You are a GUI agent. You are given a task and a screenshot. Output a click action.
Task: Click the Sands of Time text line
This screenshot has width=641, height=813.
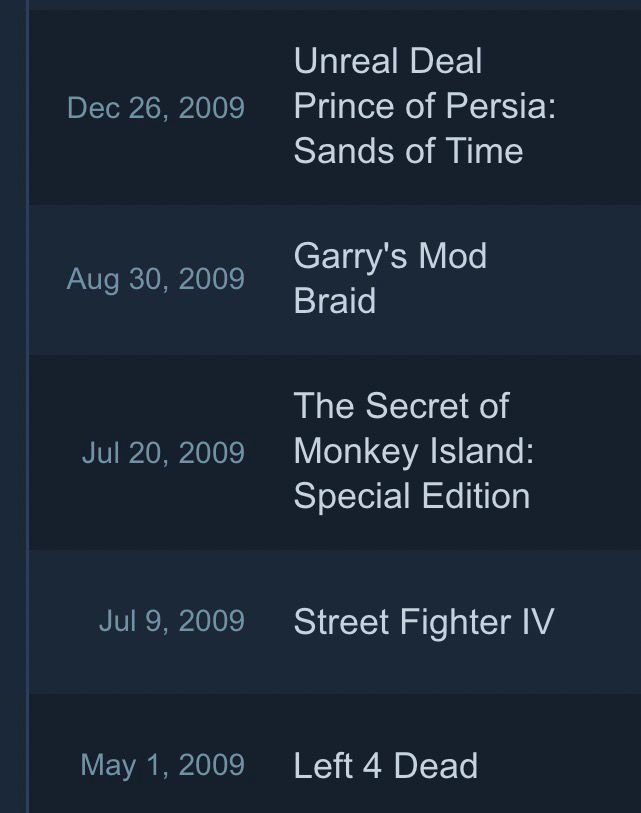coord(408,151)
